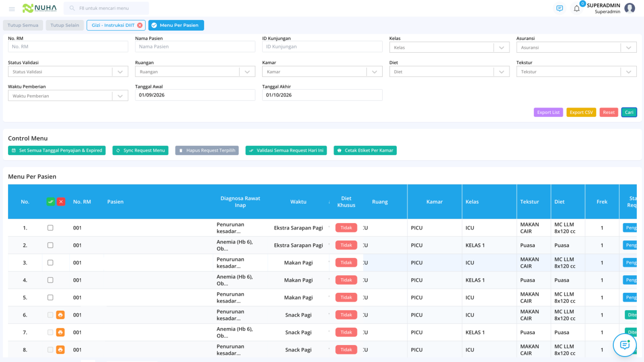Tick the checkbox in row 2
Screen dimensions: 644x362
50,245
